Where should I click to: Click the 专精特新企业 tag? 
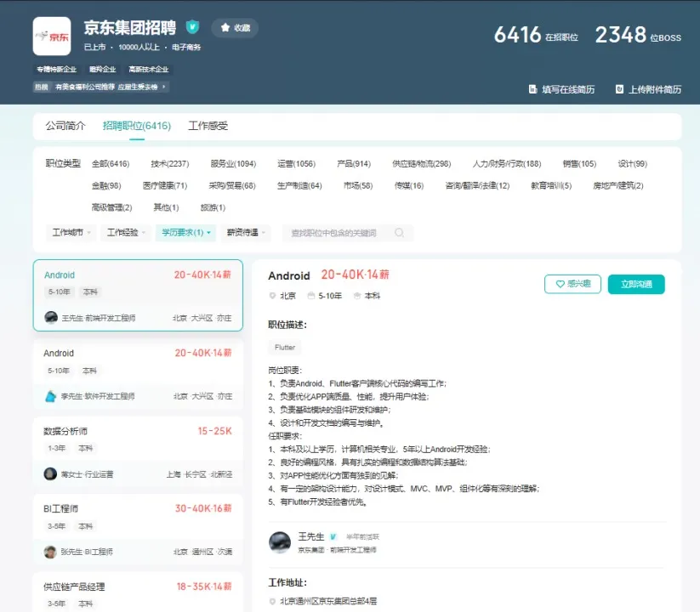pos(57,69)
